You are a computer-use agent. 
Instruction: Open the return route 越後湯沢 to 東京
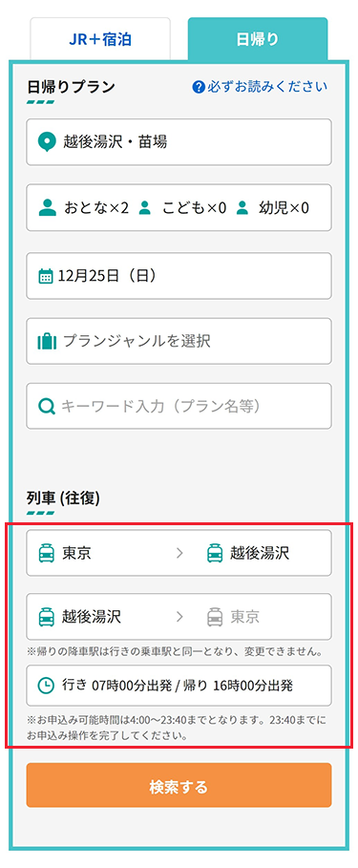click(x=179, y=617)
